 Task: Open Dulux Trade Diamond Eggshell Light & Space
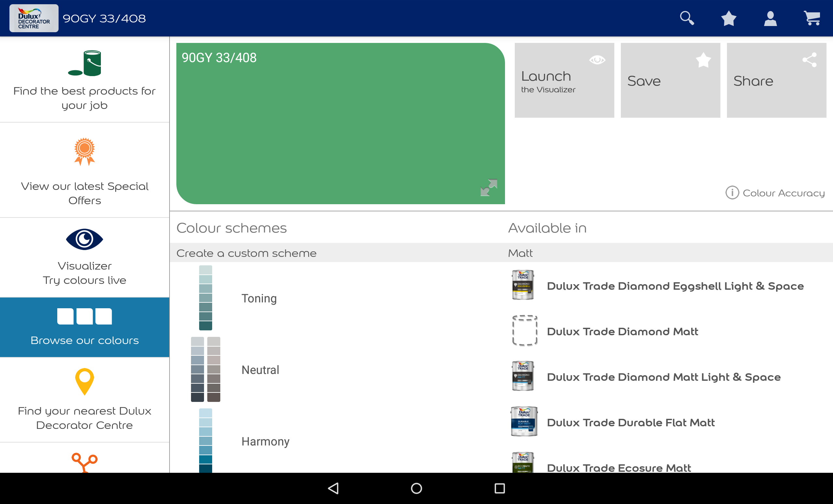coord(675,286)
